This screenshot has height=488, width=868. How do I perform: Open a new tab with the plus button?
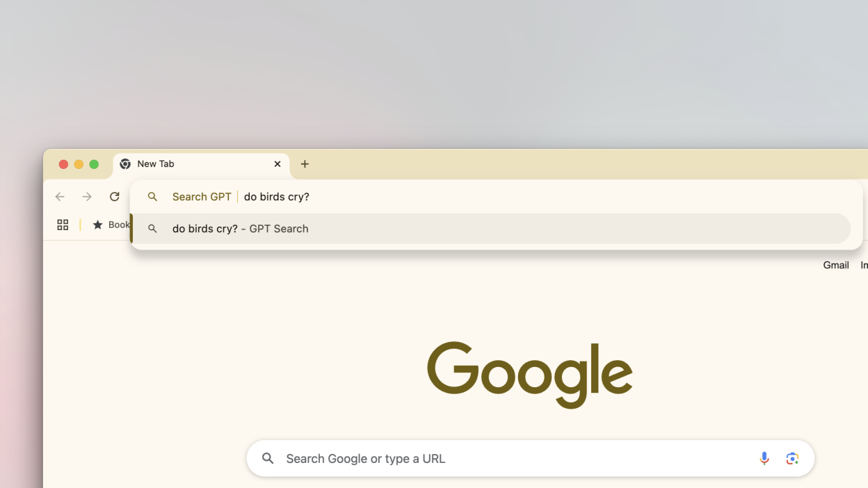point(305,164)
